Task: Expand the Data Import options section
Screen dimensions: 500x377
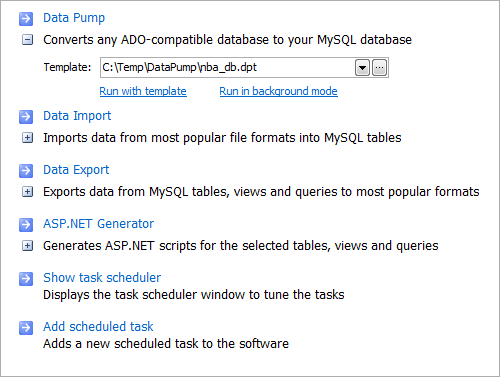Action: (27, 138)
